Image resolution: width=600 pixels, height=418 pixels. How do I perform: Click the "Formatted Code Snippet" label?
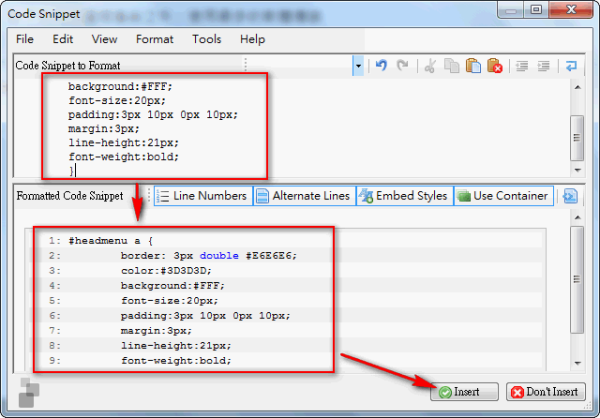coord(70,196)
